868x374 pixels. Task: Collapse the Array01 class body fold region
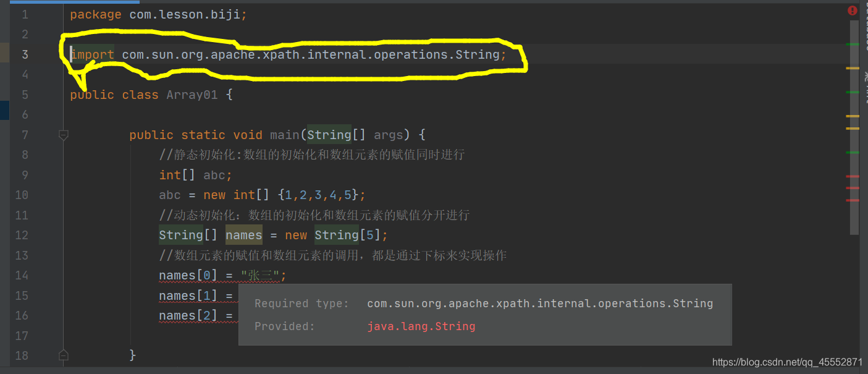(63, 95)
